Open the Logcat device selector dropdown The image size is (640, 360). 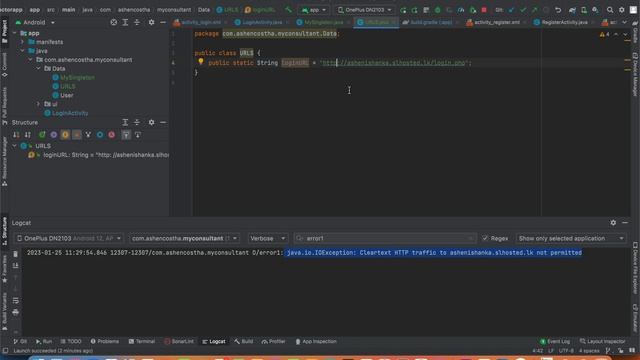(69, 238)
